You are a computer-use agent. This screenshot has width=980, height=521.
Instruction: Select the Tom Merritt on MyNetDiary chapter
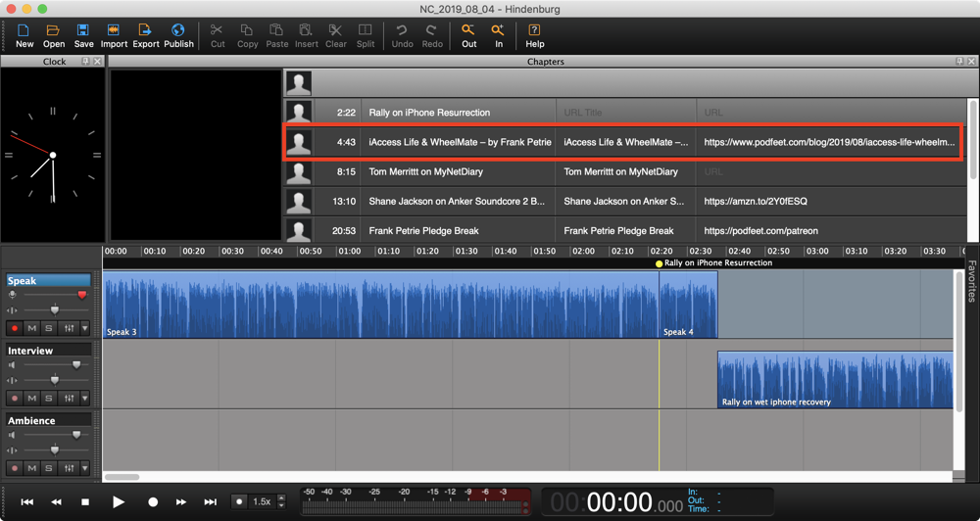coord(426,171)
